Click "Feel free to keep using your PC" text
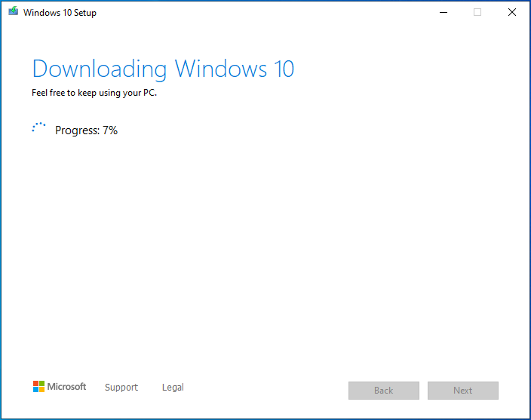This screenshot has width=531, height=420. (x=94, y=94)
